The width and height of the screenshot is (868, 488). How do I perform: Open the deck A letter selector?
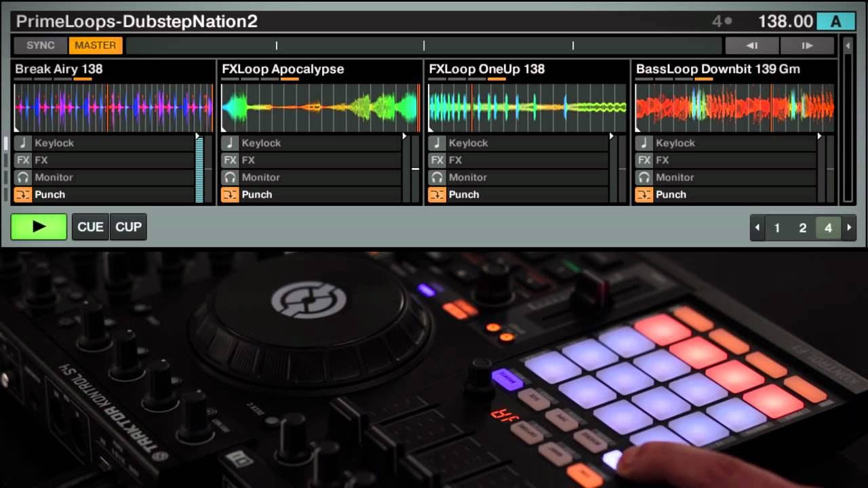click(x=835, y=22)
